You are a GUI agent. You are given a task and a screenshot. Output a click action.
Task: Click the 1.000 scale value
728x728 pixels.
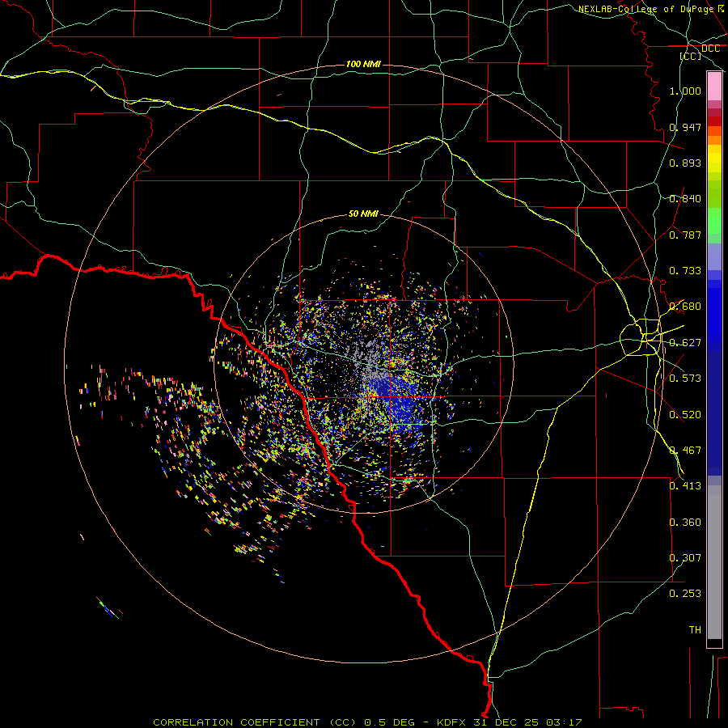(685, 91)
